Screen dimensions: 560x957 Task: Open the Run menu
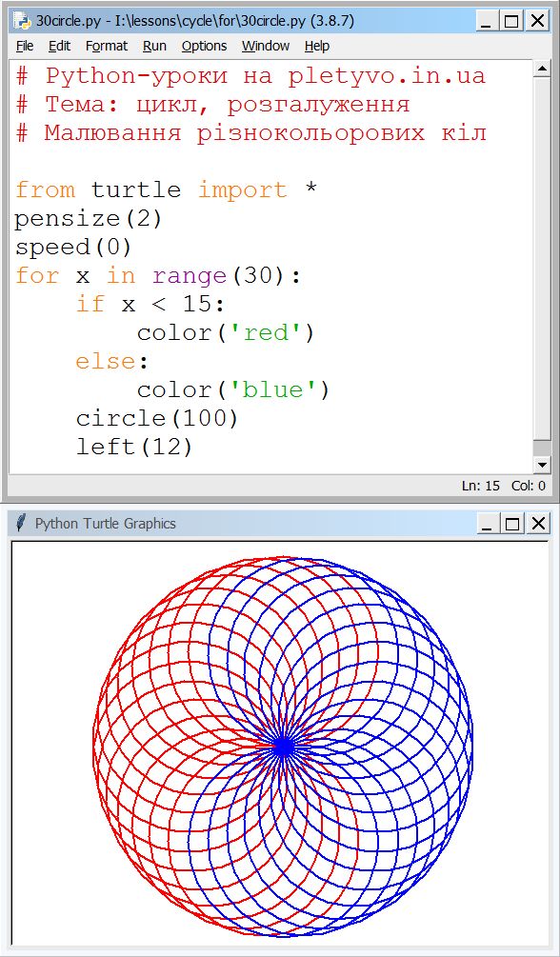click(x=154, y=46)
